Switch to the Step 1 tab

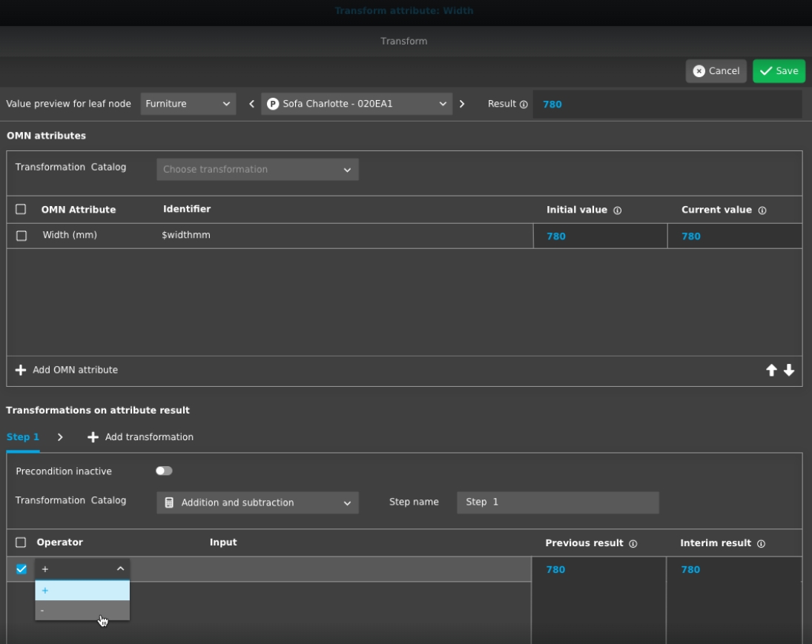click(22, 437)
